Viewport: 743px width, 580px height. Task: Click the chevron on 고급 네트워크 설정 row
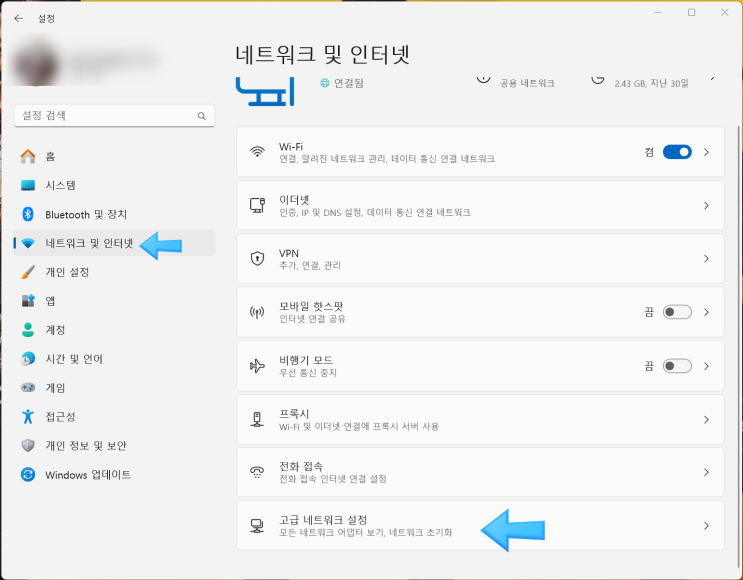707,526
